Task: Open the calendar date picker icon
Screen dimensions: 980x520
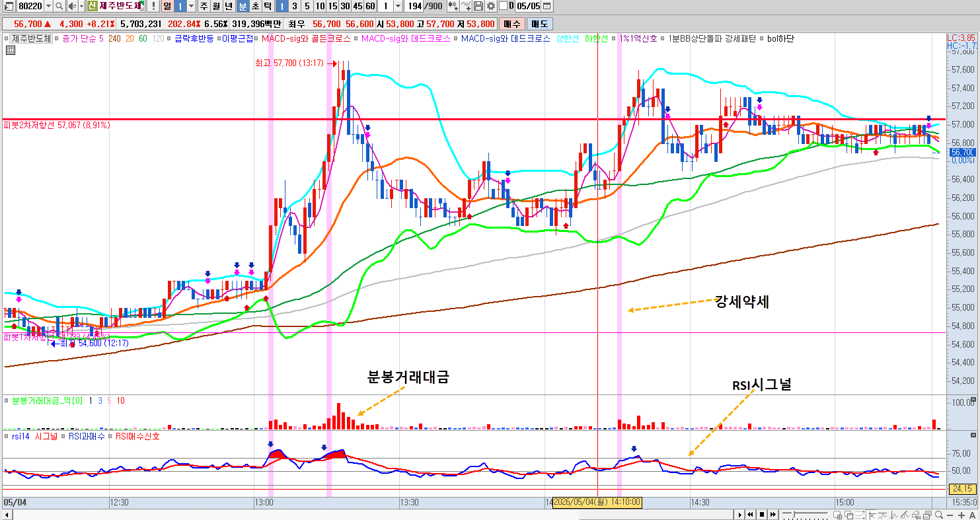Action: click(x=547, y=6)
